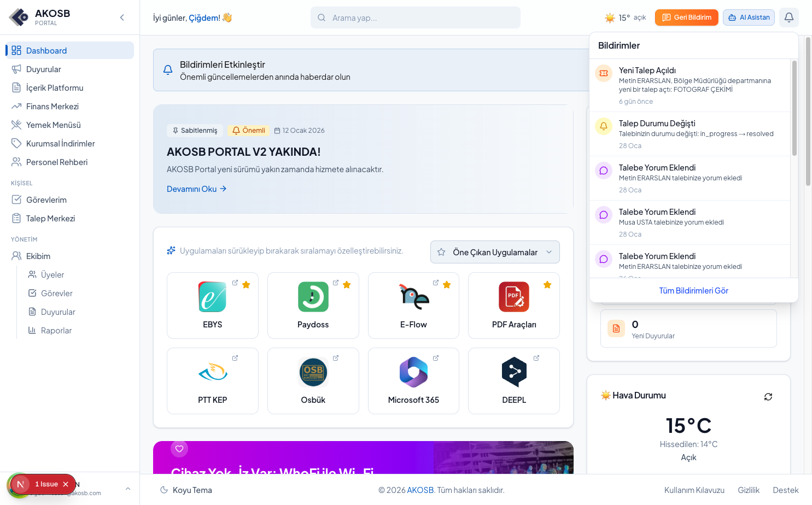
Task: Launch the PTT KEP app icon
Action: tap(213, 372)
